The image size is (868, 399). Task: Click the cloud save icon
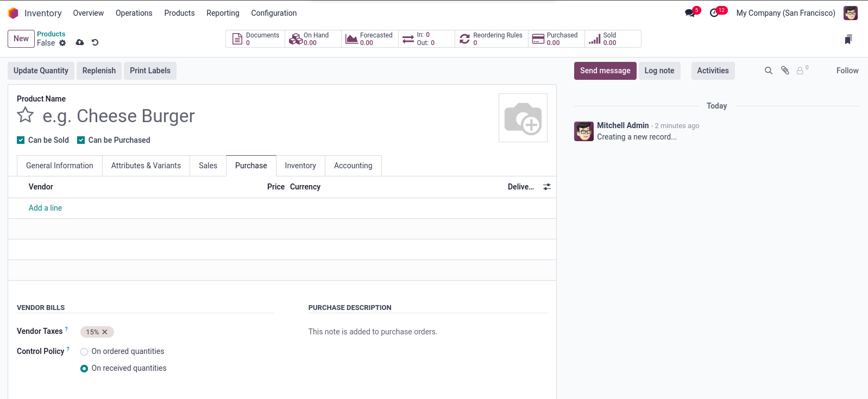pyautogui.click(x=80, y=42)
